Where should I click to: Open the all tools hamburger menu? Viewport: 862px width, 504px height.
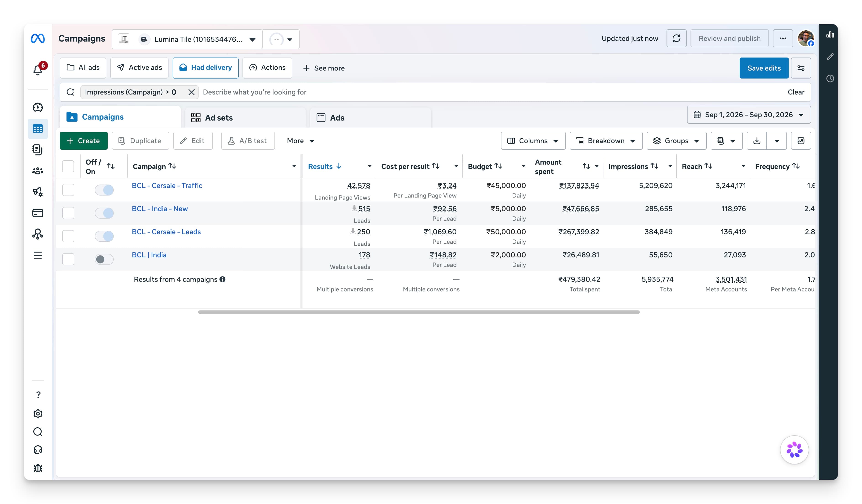pos(38,255)
